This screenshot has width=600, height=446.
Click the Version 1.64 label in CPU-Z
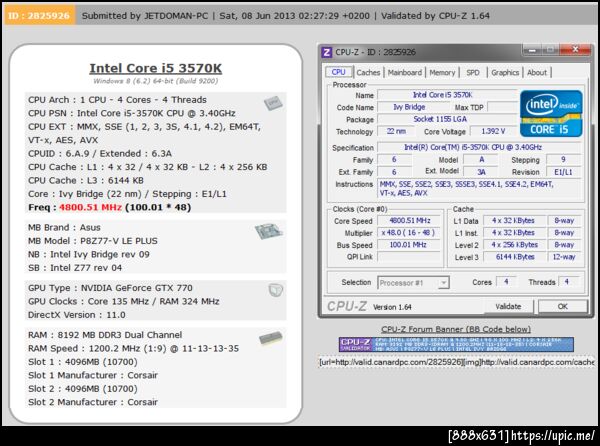point(392,307)
